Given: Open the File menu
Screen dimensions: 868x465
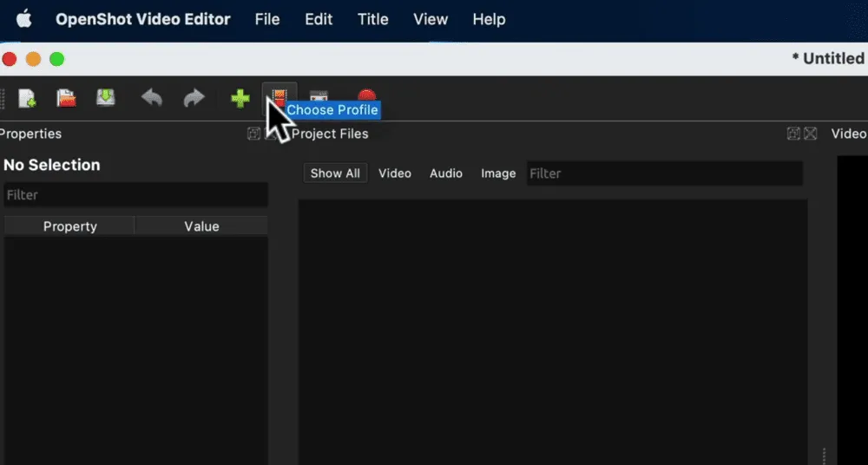Looking at the screenshot, I should click(267, 19).
